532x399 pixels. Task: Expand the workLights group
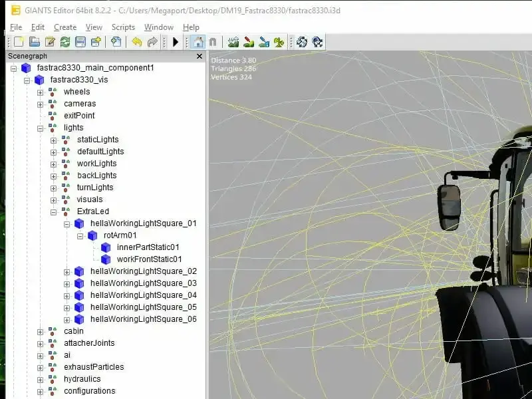(53, 164)
